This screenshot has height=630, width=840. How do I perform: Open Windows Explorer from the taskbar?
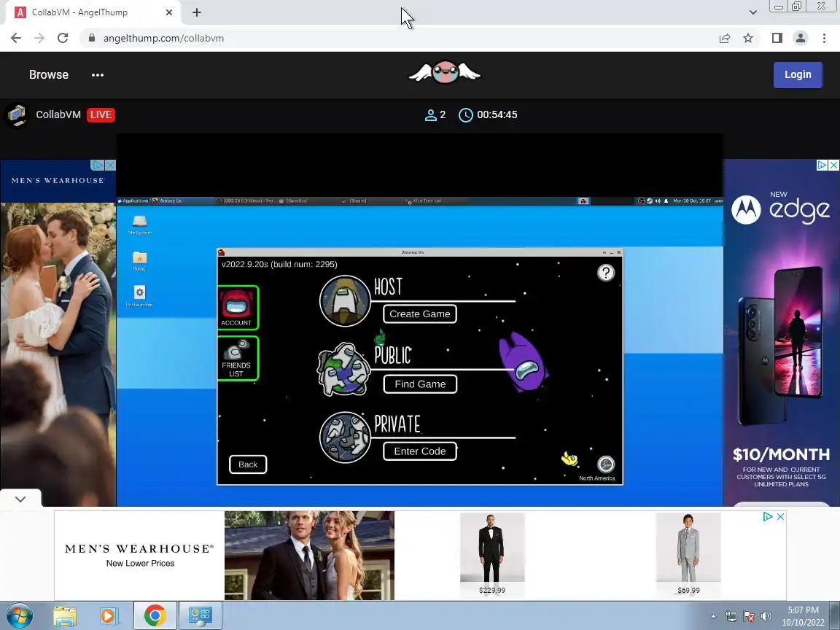(x=65, y=616)
